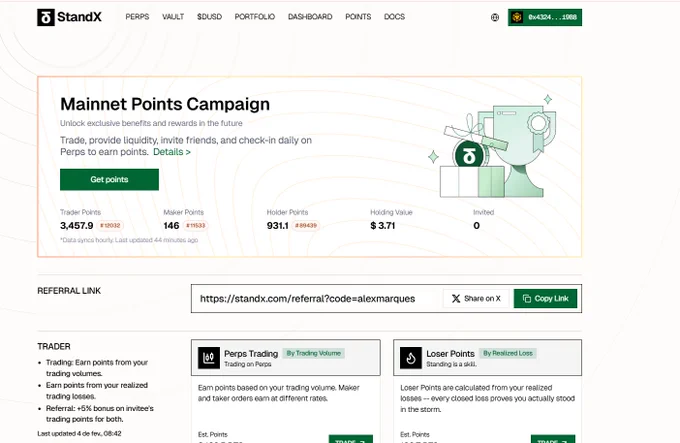The image size is (680, 443).
Task: Share referral link with Share on X
Action: pos(476,298)
